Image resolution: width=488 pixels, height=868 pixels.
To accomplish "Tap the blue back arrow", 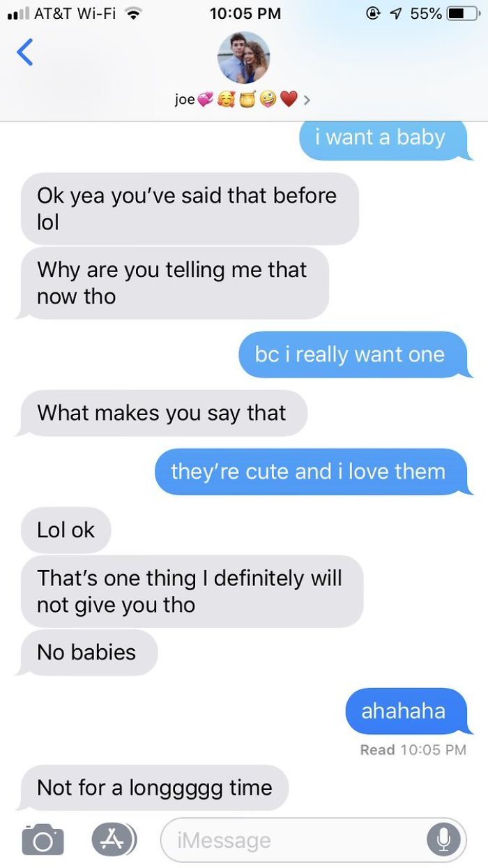I will pyautogui.click(x=24, y=52).
